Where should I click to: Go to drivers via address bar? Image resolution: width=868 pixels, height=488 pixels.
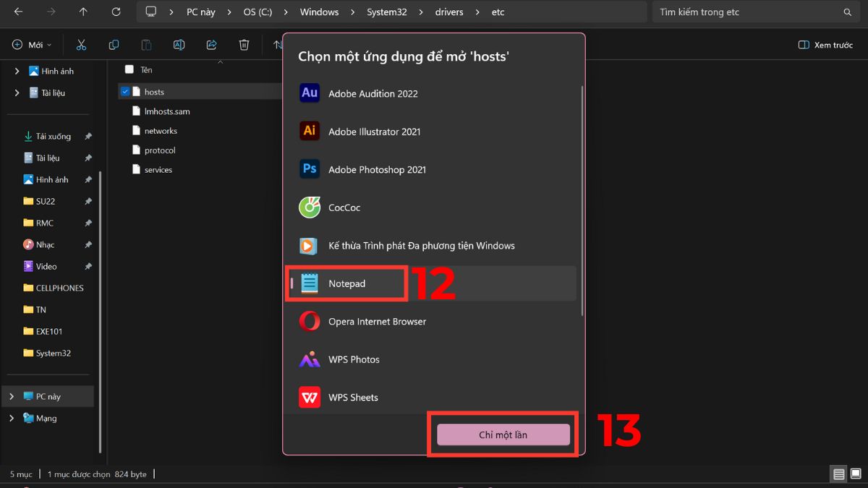pyautogui.click(x=448, y=12)
